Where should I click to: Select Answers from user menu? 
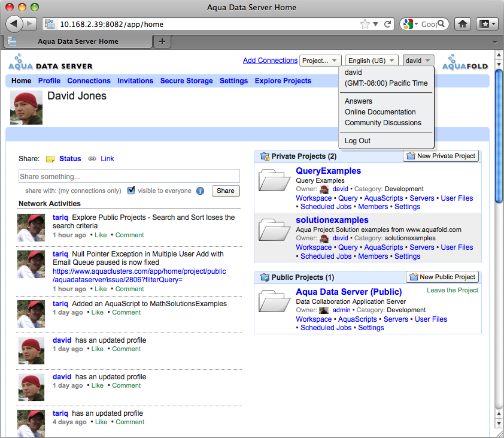pos(359,101)
